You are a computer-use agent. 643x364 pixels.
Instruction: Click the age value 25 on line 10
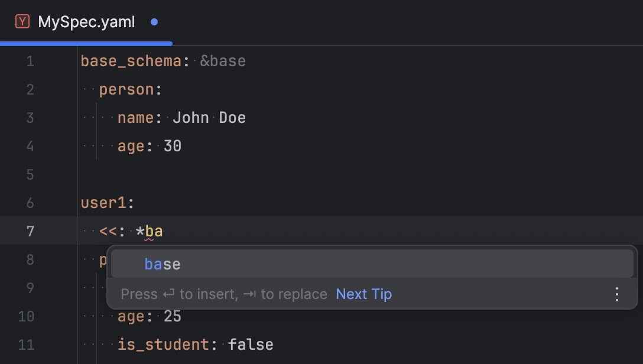tap(172, 316)
